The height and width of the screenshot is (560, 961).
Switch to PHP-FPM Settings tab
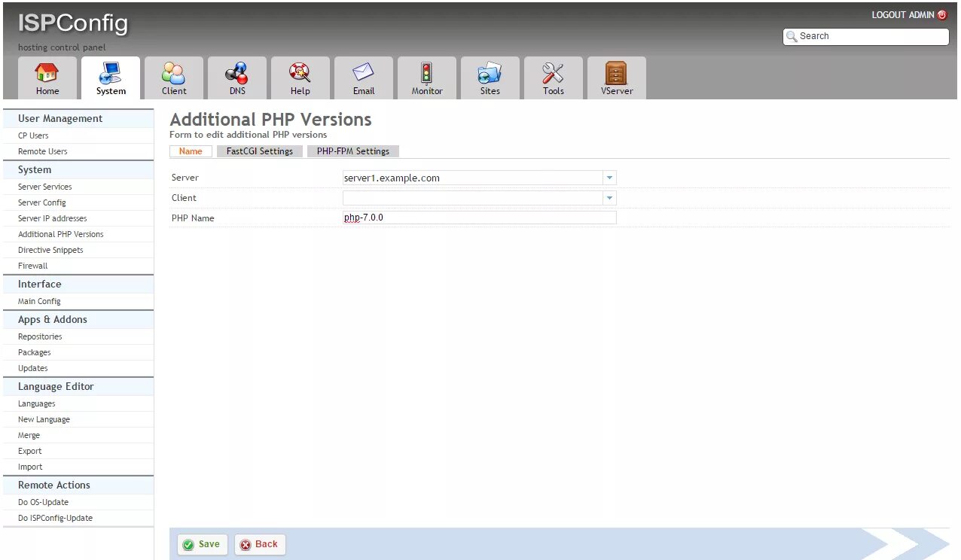coord(353,151)
